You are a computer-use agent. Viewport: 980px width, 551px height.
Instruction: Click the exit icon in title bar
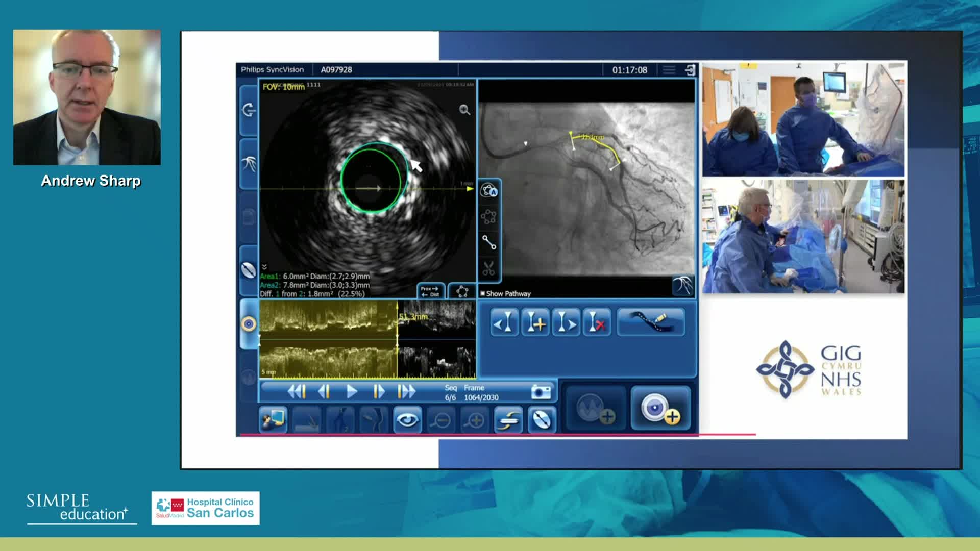[x=690, y=70]
